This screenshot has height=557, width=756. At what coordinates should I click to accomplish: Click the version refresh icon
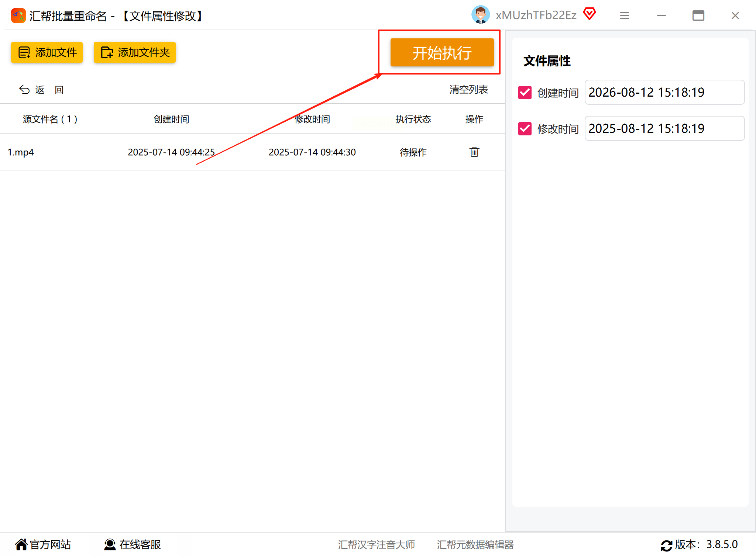[x=666, y=545]
